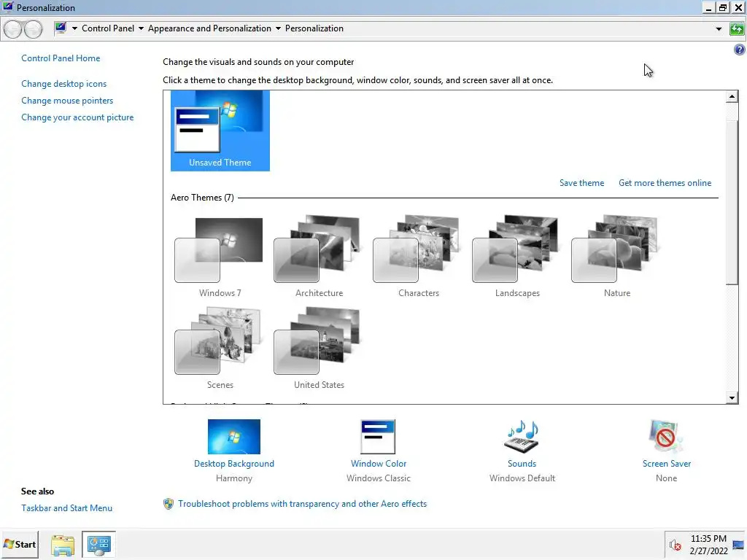This screenshot has height=560, width=747.
Task: Click the None label under Screen Saver
Action: tap(666, 478)
